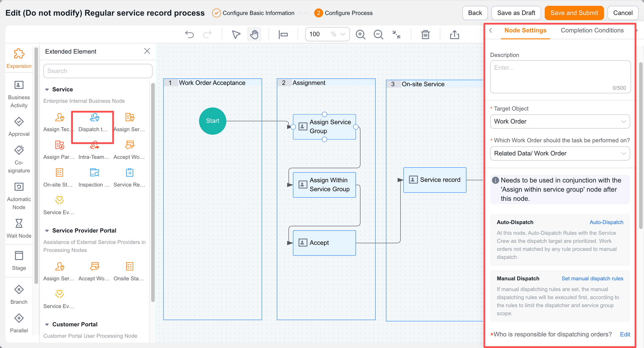Viewport: 644px width, 348px height.
Task: Collapse the Service Provider Portal section
Action: tap(47, 231)
